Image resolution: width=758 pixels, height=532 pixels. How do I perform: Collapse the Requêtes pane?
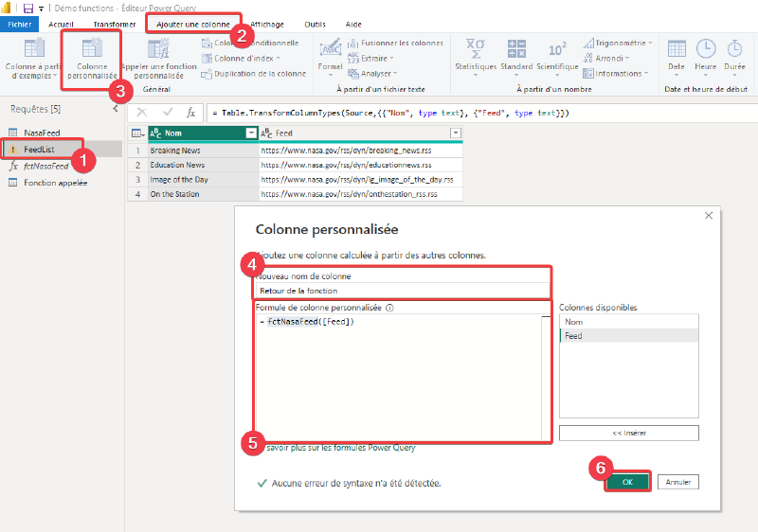click(115, 109)
